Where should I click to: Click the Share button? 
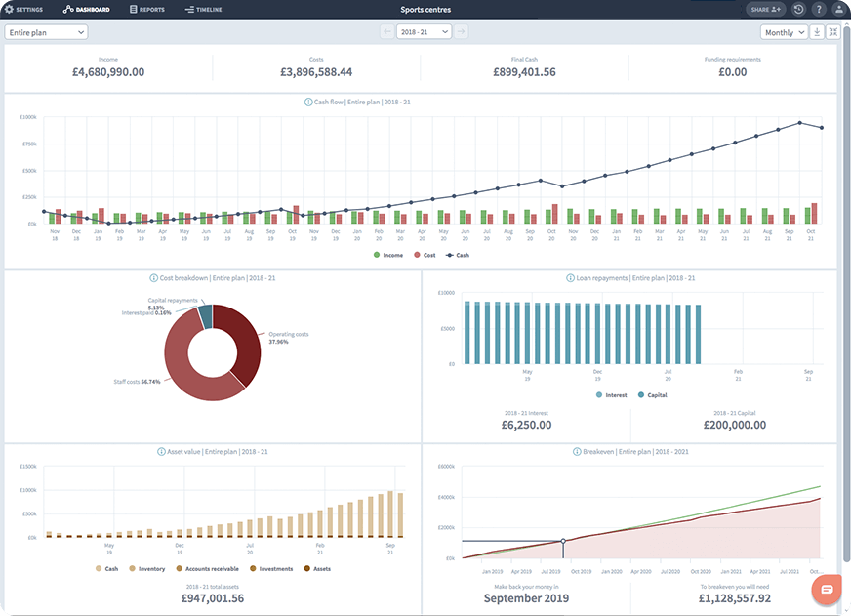[766, 10]
